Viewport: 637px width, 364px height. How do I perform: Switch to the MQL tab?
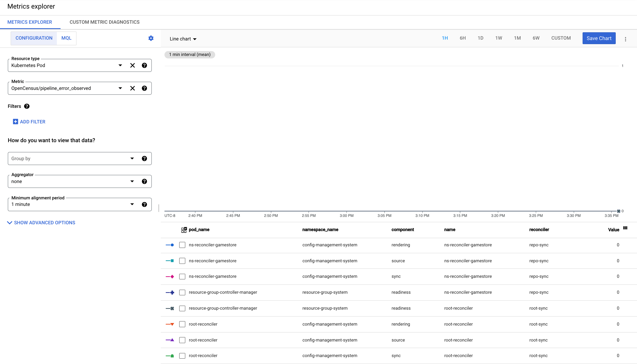coord(66,38)
